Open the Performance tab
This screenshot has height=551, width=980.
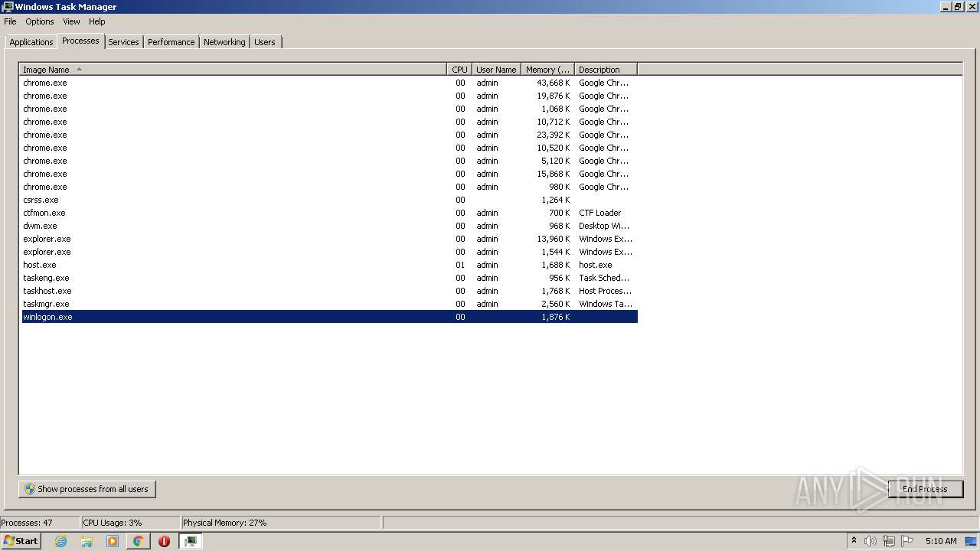point(171,42)
